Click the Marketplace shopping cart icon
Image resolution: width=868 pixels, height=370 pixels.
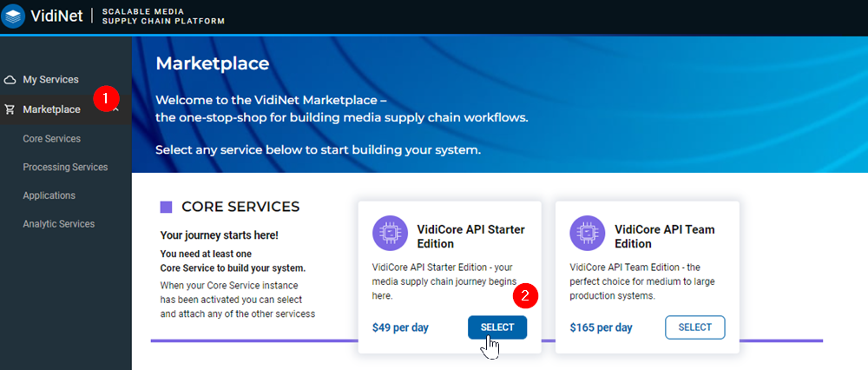click(x=10, y=109)
